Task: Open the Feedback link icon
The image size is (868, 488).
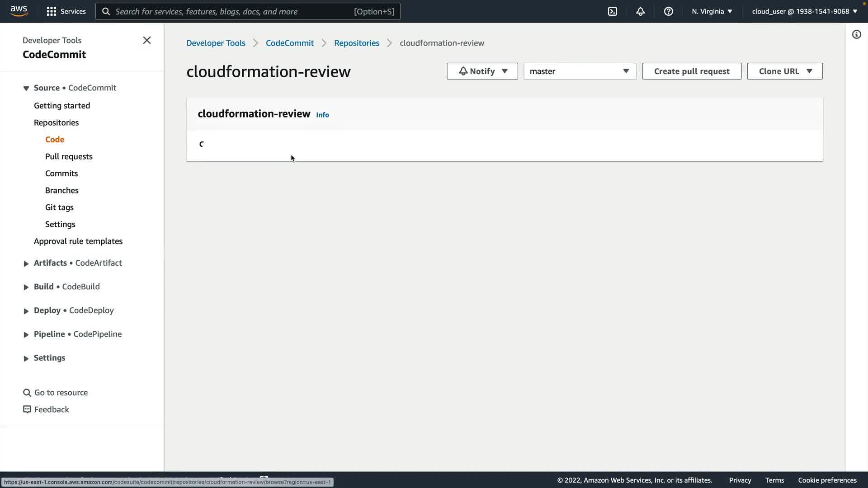Action: click(27, 409)
